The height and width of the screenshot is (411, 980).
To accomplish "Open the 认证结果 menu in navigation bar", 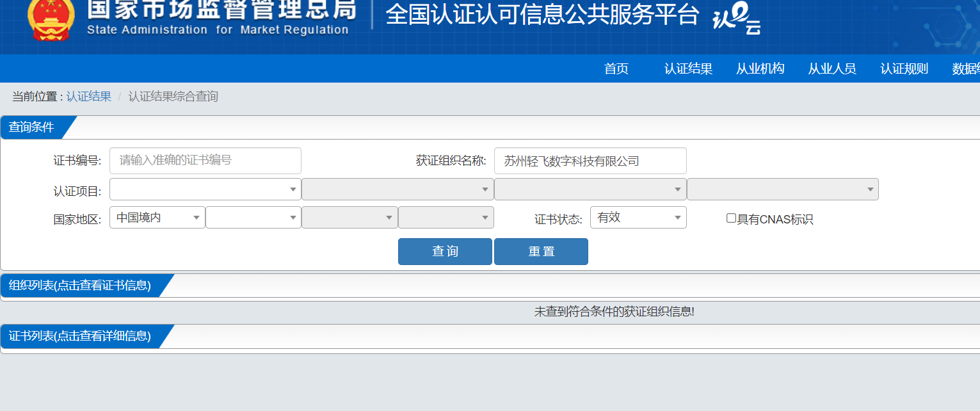I will [688, 68].
